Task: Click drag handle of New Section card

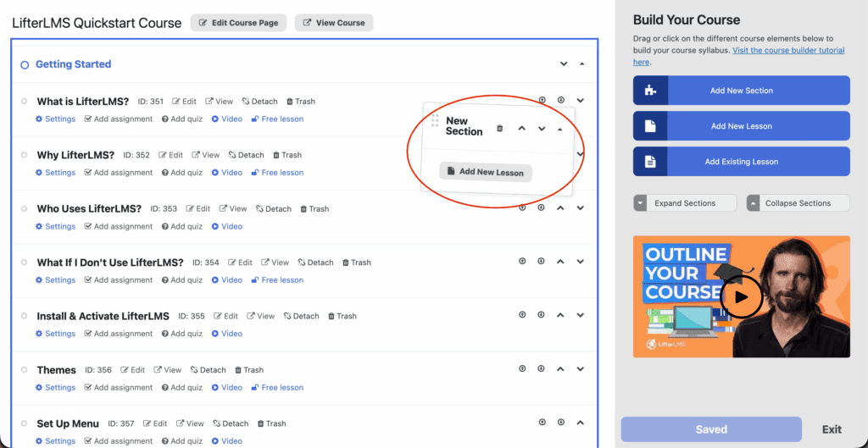Action: (x=435, y=120)
